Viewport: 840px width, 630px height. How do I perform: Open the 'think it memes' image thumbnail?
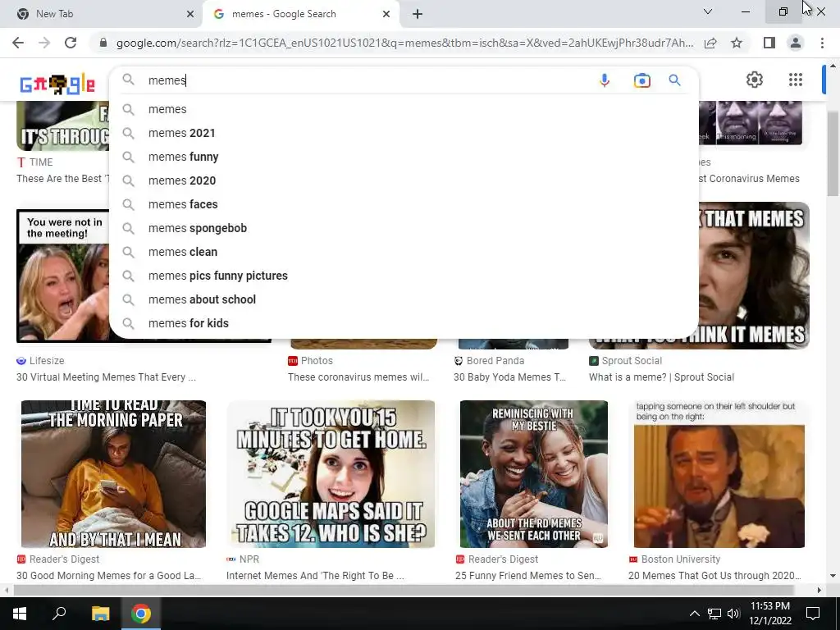[x=755, y=276]
